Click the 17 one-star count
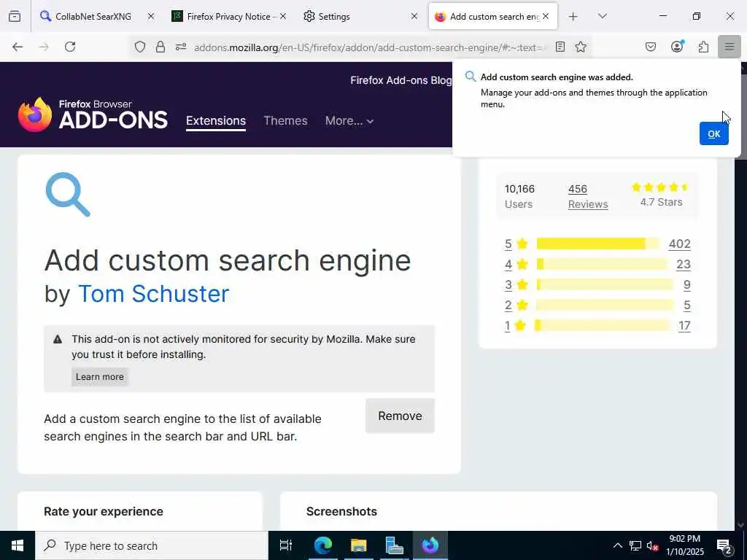 [x=684, y=326]
